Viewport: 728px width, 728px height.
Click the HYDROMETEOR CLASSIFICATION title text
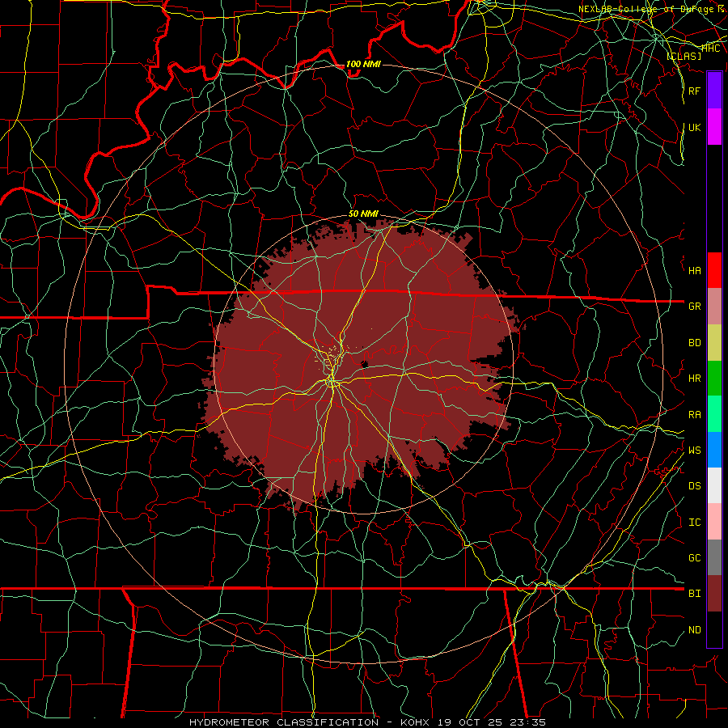(x=284, y=722)
